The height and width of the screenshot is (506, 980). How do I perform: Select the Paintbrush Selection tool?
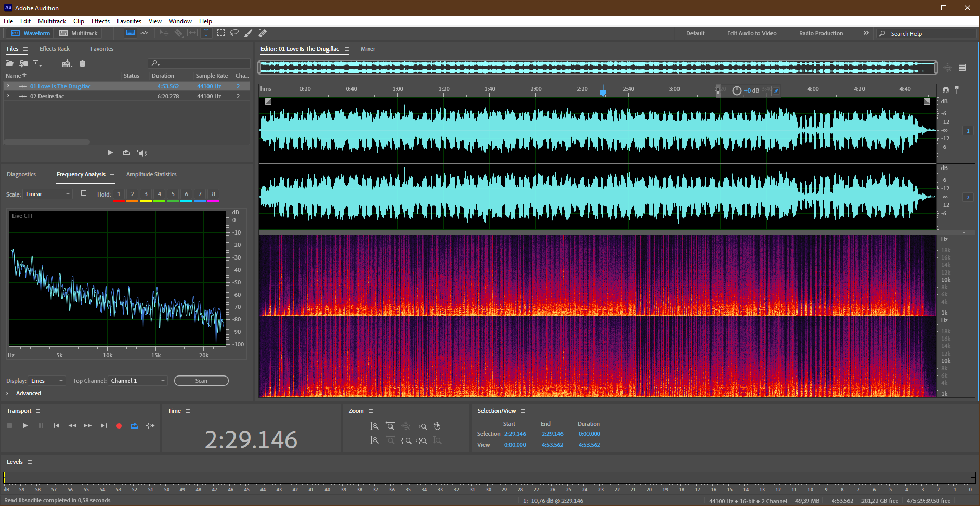point(249,33)
